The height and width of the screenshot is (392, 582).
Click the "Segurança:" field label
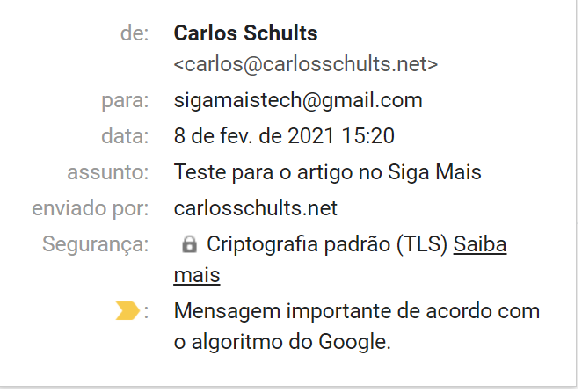tap(96, 244)
